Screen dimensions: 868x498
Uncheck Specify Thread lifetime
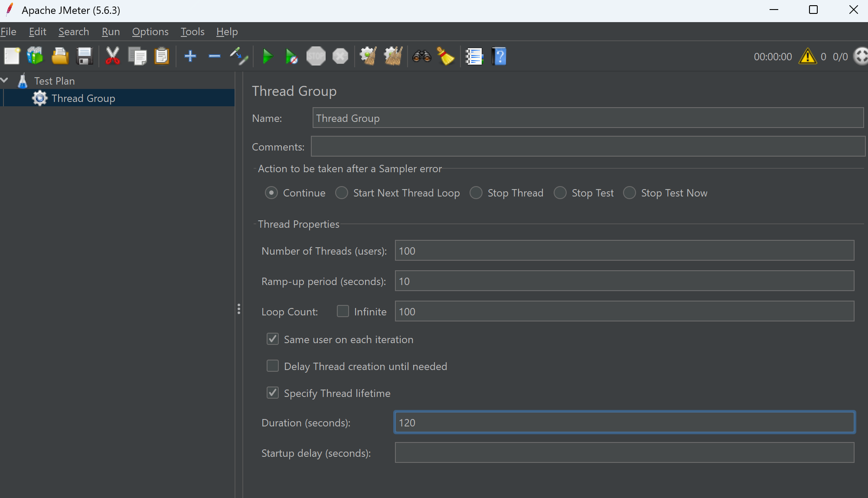[273, 393]
